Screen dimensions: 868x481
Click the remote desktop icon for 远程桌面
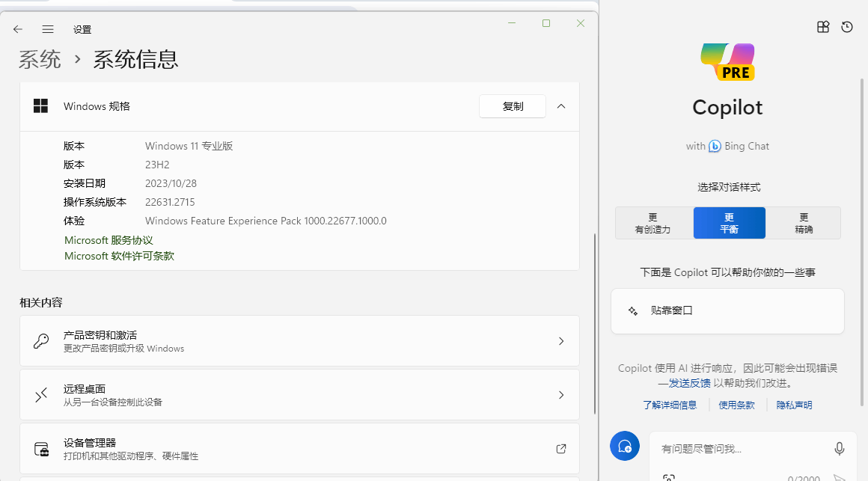point(41,395)
